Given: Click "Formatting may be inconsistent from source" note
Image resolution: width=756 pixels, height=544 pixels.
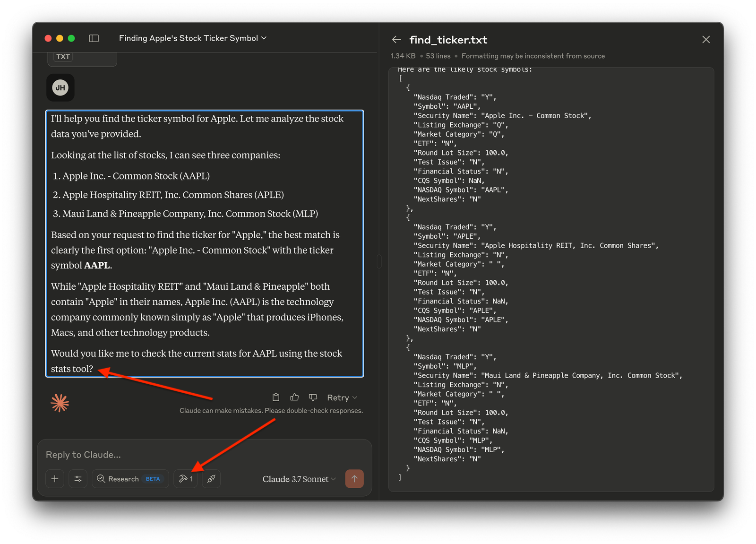Looking at the screenshot, I should click(533, 56).
